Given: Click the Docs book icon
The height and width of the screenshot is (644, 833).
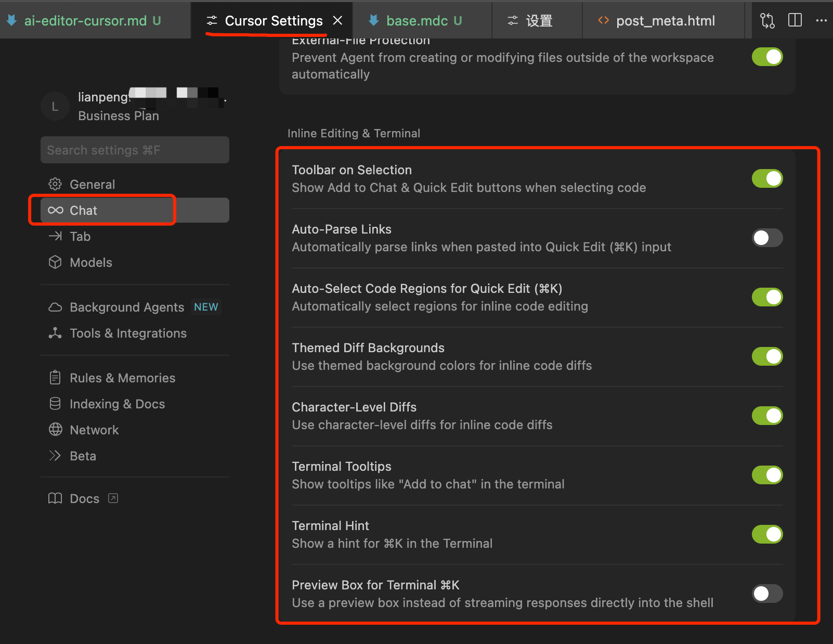Looking at the screenshot, I should click(x=55, y=498).
